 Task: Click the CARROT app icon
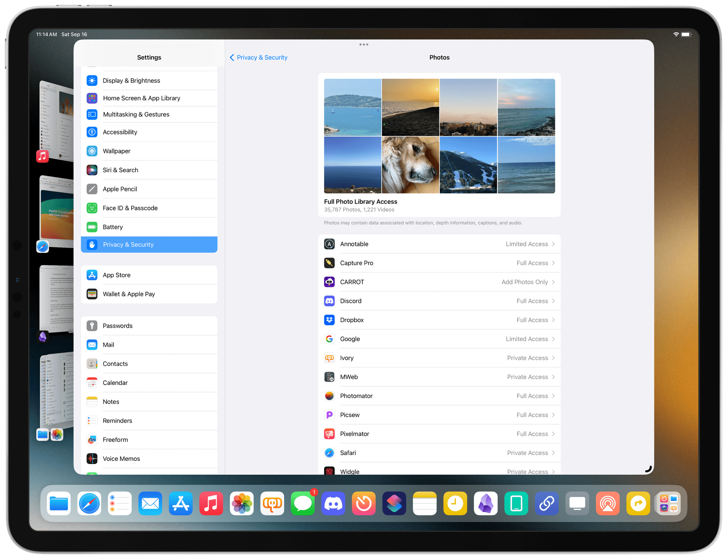[x=330, y=282]
